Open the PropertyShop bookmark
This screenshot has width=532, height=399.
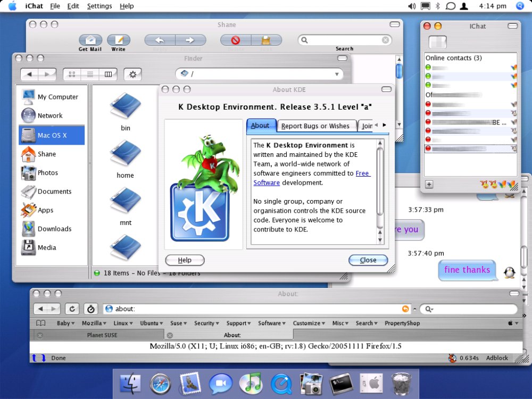pos(402,323)
